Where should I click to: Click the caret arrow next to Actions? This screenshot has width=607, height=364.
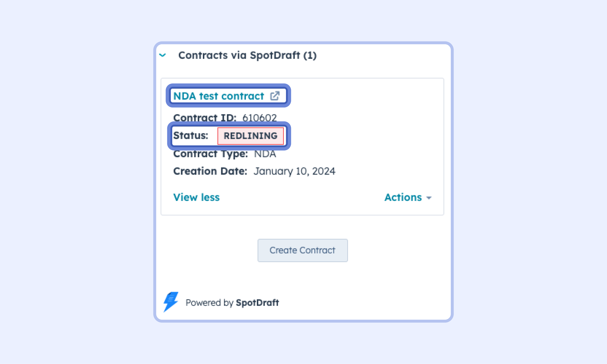pyautogui.click(x=429, y=198)
